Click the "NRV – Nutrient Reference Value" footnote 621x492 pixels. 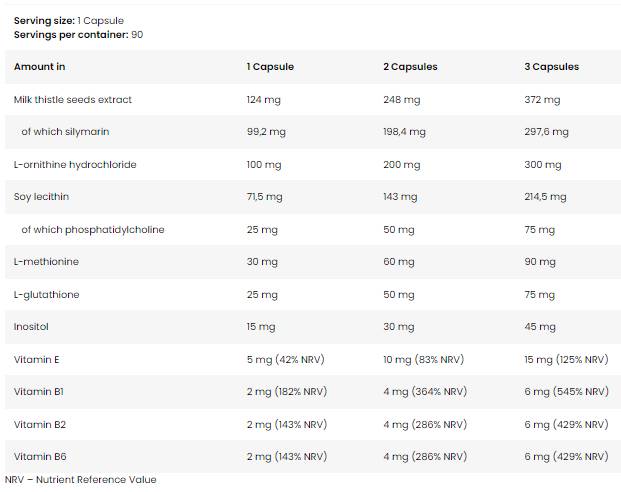[x=80, y=480]
